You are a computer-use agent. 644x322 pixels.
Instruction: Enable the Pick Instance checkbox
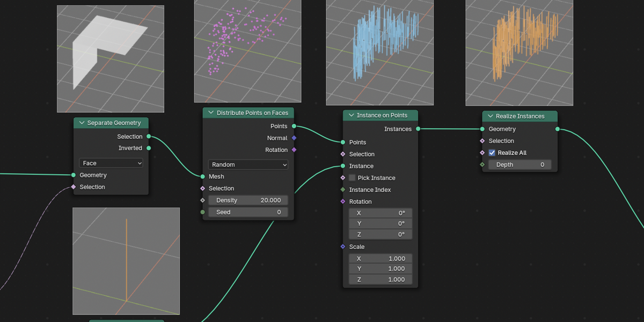click(352, 178)
